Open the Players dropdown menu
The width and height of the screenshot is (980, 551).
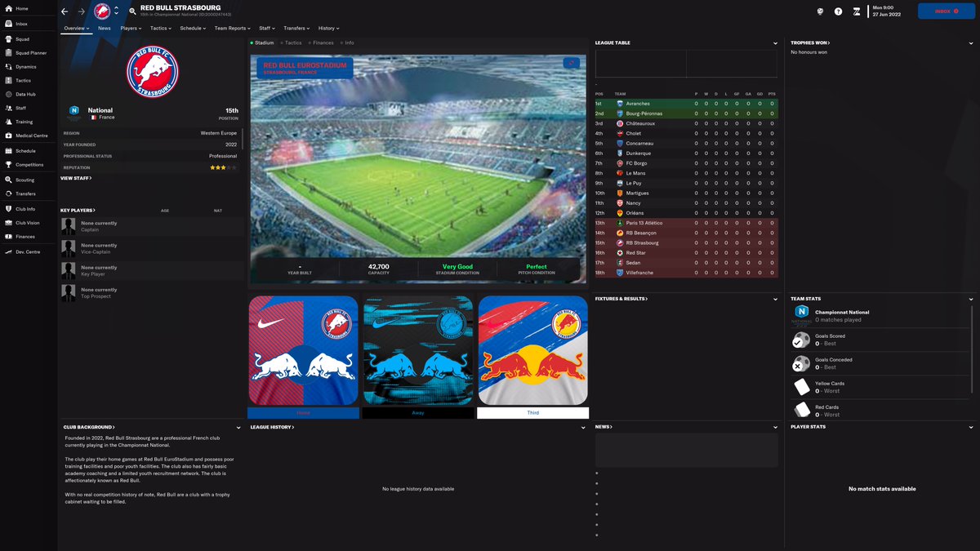[x=131, y=28]
